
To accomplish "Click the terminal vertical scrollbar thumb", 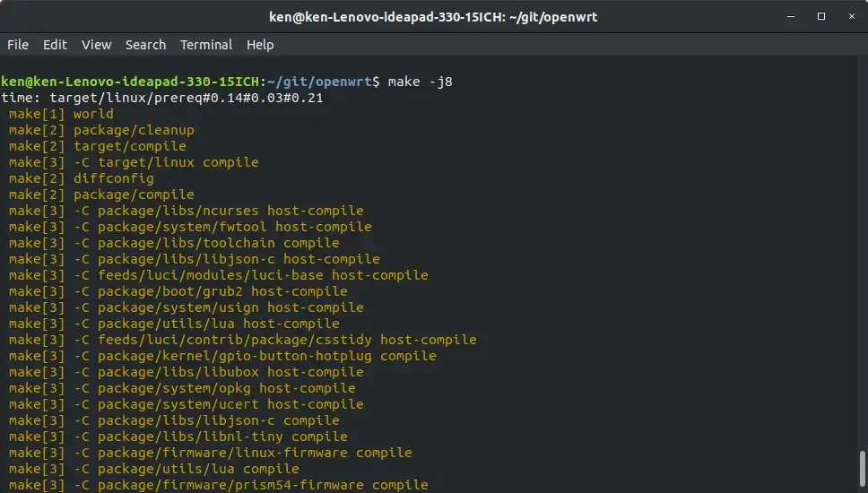I will click(x=862, y=468).
